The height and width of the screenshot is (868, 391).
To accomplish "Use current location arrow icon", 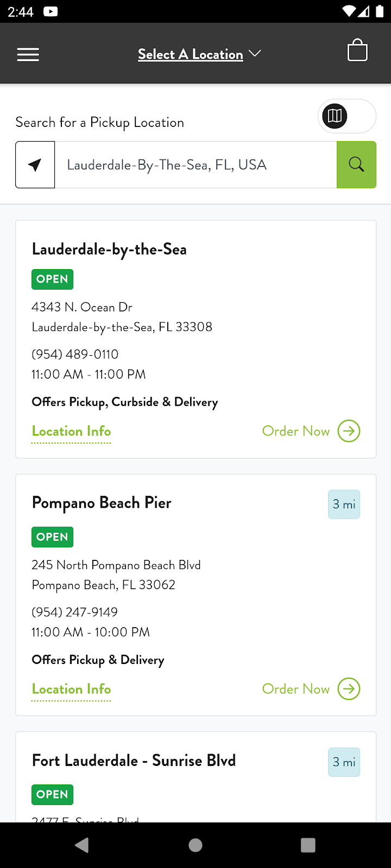I will [x=35, y=165].
